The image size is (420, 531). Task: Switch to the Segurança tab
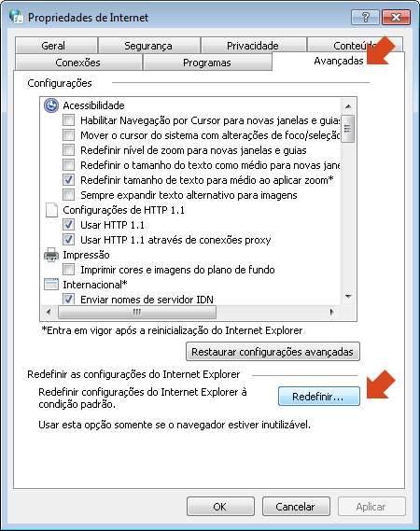148,46
